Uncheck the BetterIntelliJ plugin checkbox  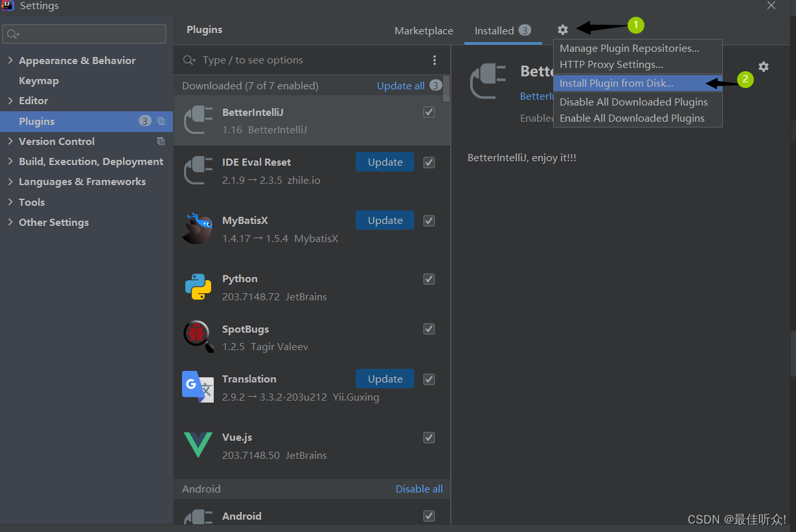tap(429, 112)
